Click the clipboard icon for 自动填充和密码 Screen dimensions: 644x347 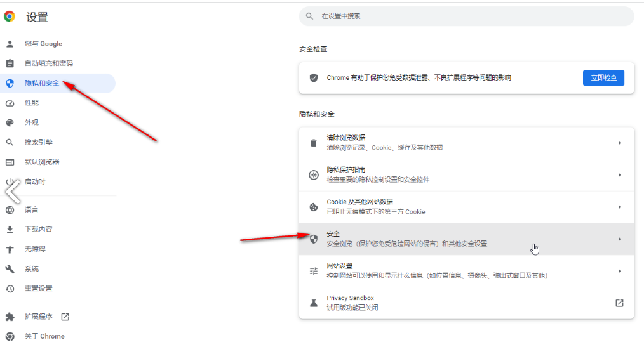click(10, 63)
